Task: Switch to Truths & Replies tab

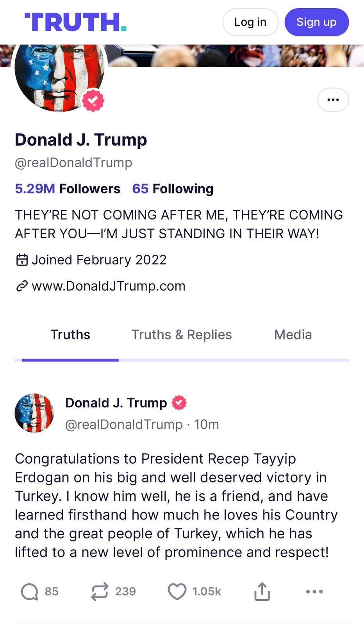Action: (x=181, y=335)
